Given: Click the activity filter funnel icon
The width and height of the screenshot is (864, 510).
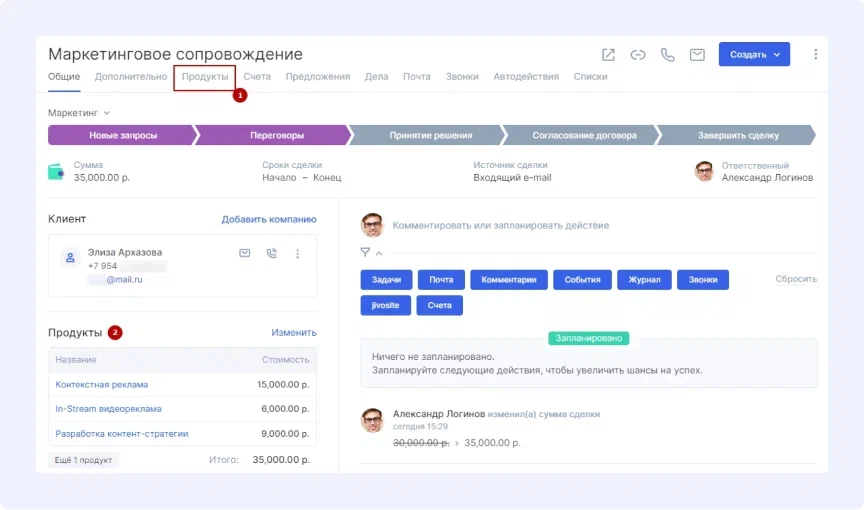Looking at the screenshot, I should 365,253.
